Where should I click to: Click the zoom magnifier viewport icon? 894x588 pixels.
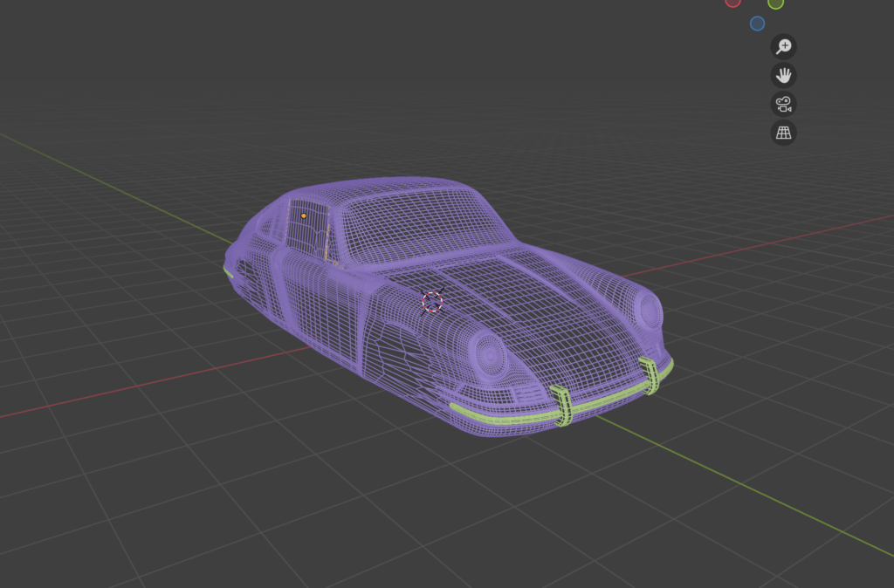click(783, 46)
